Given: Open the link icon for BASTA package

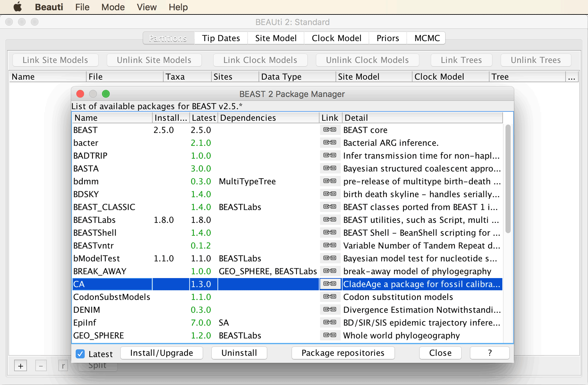Looking at the screenshot, I should coord(330,168).
